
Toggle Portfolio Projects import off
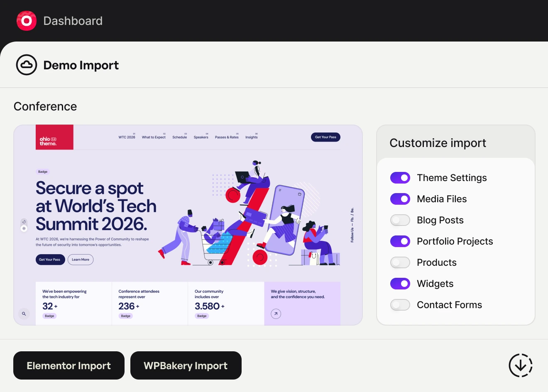click(400, 241)
